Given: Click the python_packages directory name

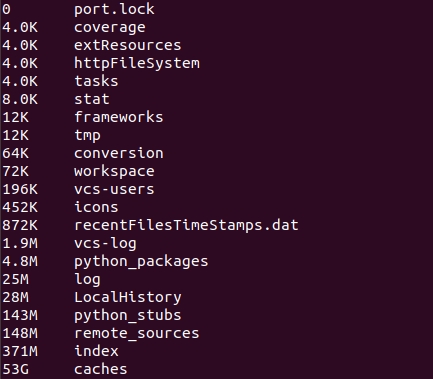Looking at the screenshot, I should (x=141, y=262).
